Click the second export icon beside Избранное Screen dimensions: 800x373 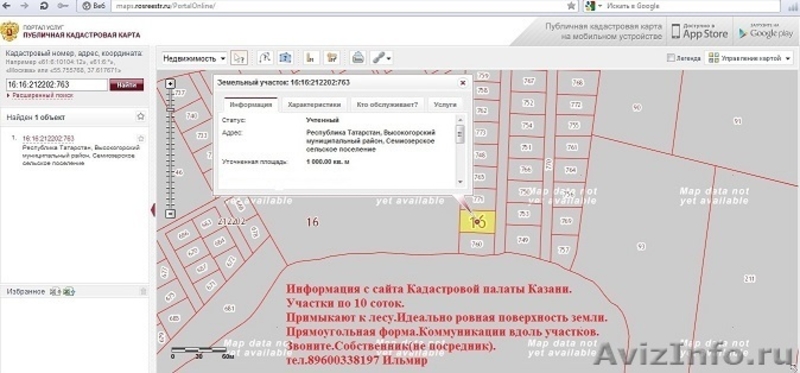coord(69,291)
